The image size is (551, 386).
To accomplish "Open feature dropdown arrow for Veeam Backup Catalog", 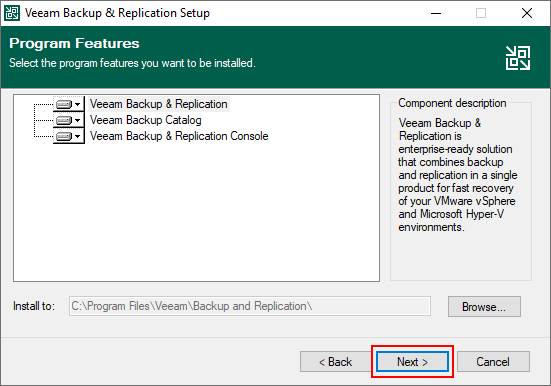I will tap(78, 121).
